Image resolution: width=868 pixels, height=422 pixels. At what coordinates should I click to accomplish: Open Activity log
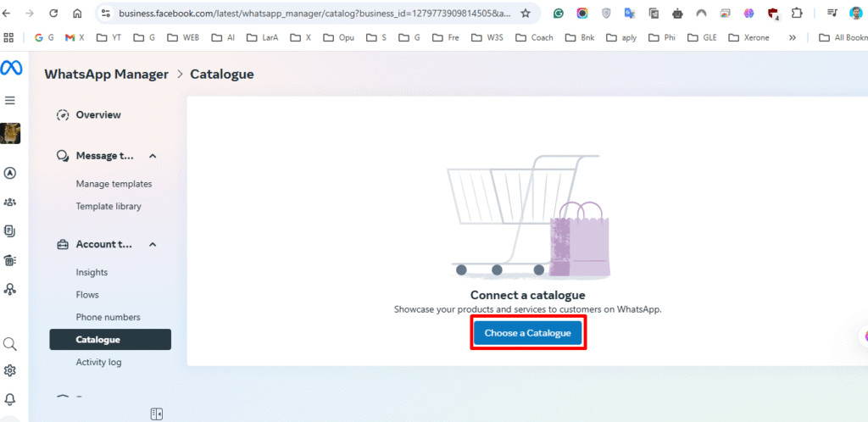click(x=98, y=363)
